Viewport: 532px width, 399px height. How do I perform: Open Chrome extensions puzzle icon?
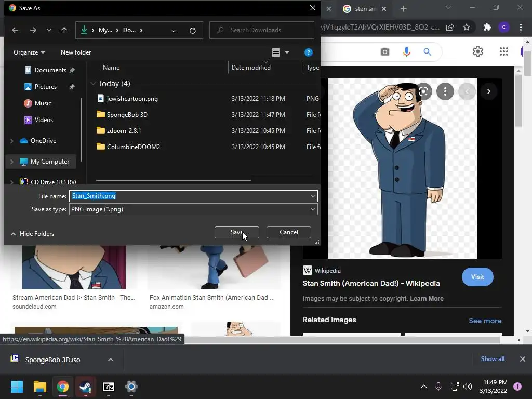click(x=487, y=27)
